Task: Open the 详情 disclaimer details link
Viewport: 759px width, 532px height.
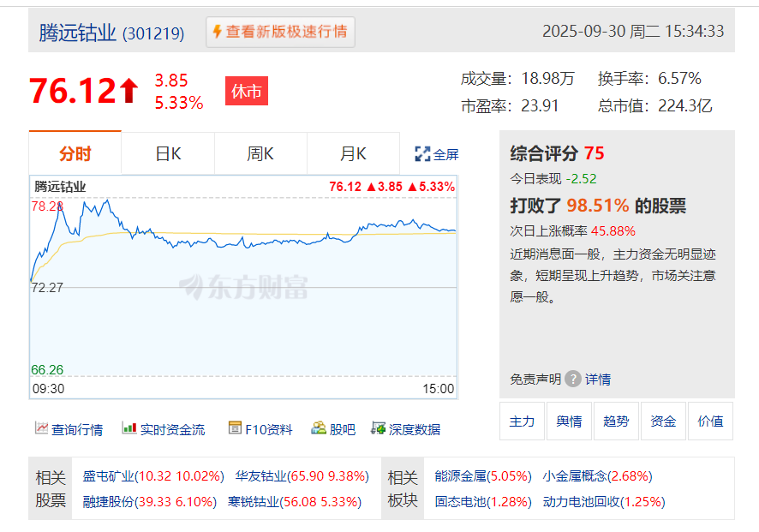Action: (x=598, y=379)
